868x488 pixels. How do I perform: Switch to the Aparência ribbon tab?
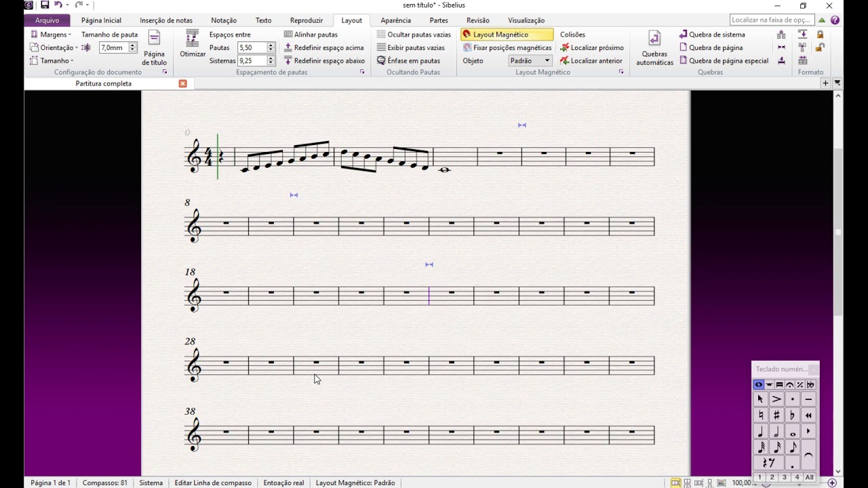(396, 20)
